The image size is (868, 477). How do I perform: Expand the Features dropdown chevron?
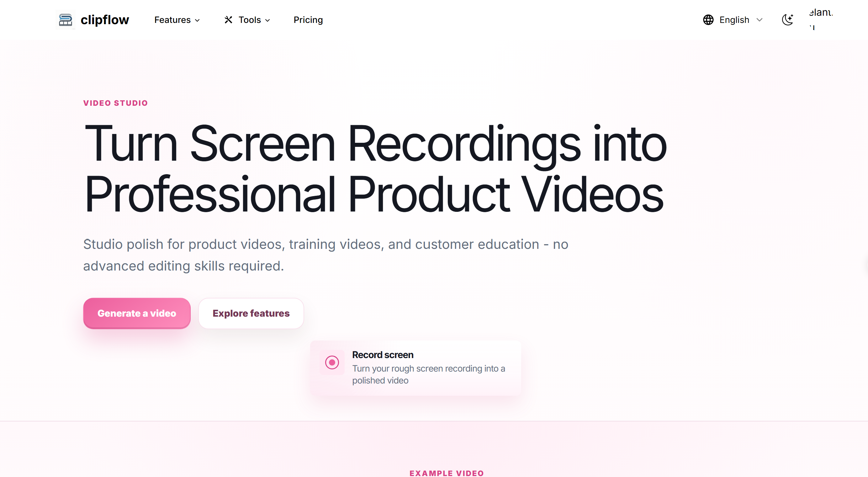(198, 20)
